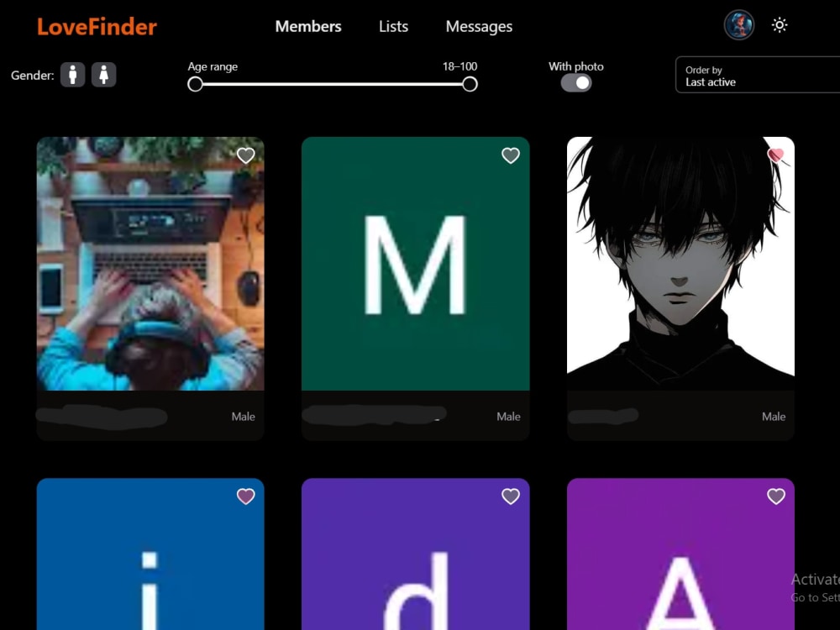The width and height of the screenshot is (840, 630).
Task: Like the purple d member card
Action: click(x=511, y=496)
